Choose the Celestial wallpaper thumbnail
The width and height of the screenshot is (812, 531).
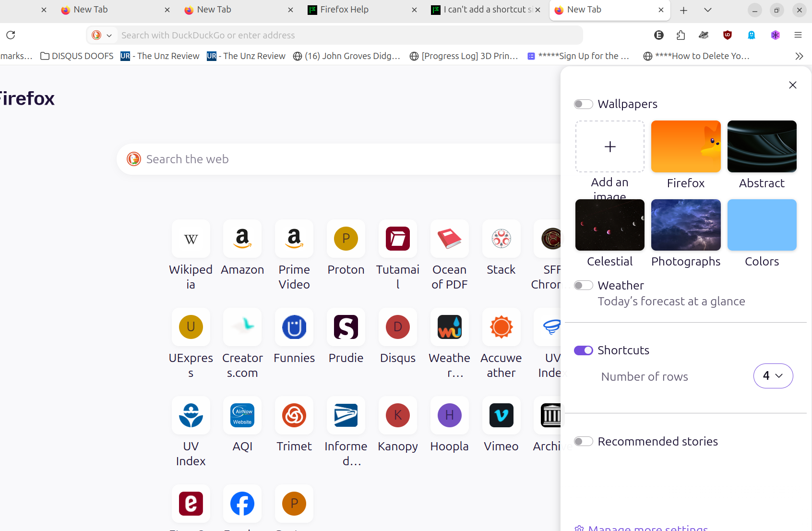pos(610,225)
